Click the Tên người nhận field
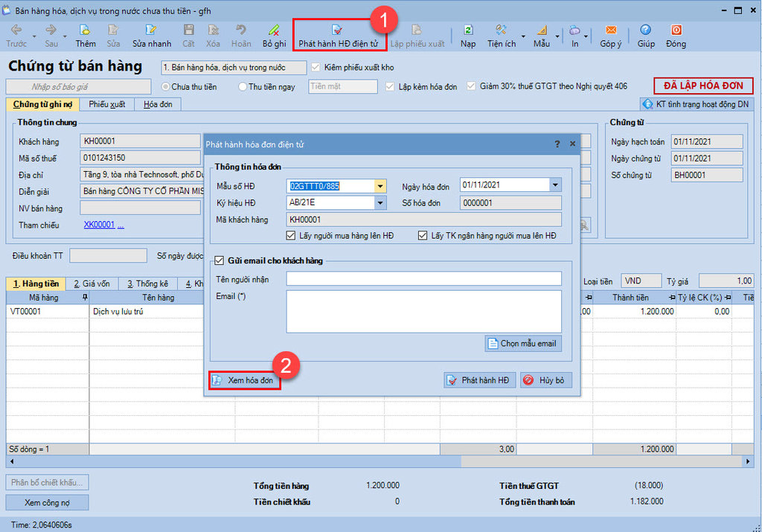Screen dimensions: 762x532 tap(423, 279)
